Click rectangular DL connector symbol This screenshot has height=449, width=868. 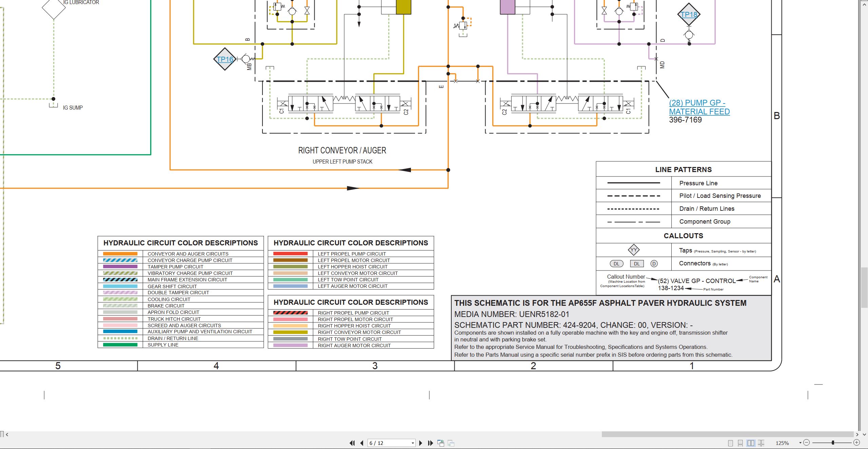(637, 264)
